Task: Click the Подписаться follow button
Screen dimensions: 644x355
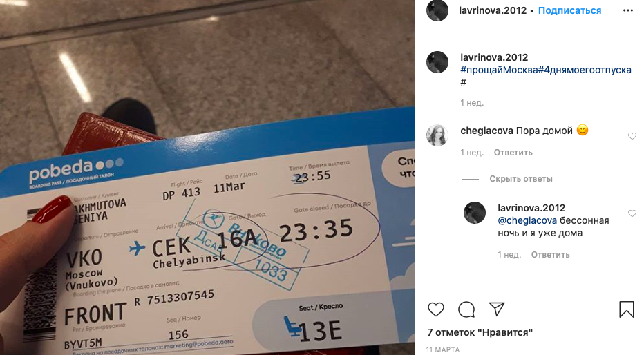Action: (569, 10)
